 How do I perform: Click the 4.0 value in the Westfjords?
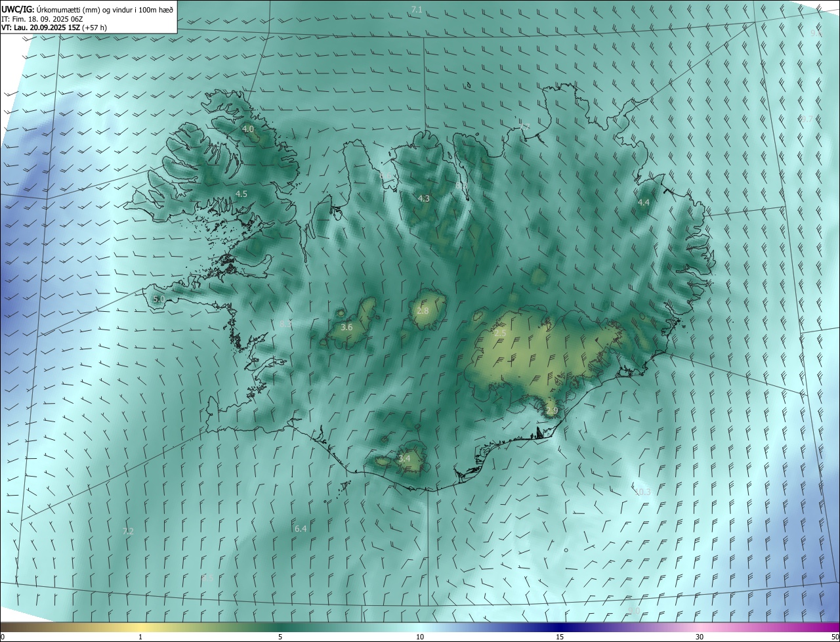point(248,129)
